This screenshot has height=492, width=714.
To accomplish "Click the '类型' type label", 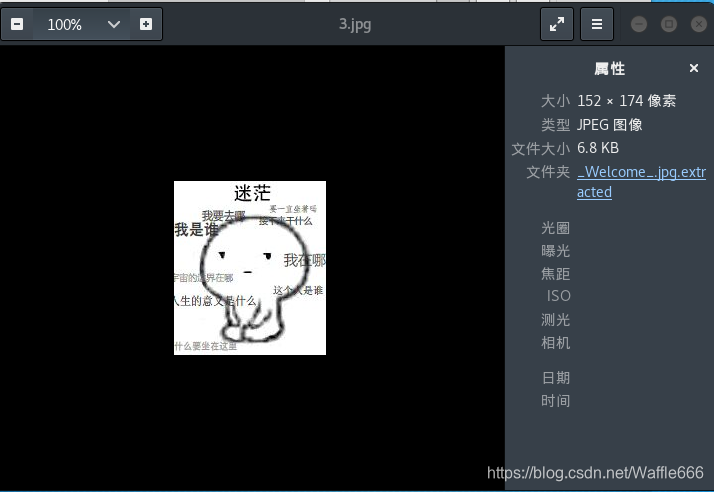I will [556, 124].
